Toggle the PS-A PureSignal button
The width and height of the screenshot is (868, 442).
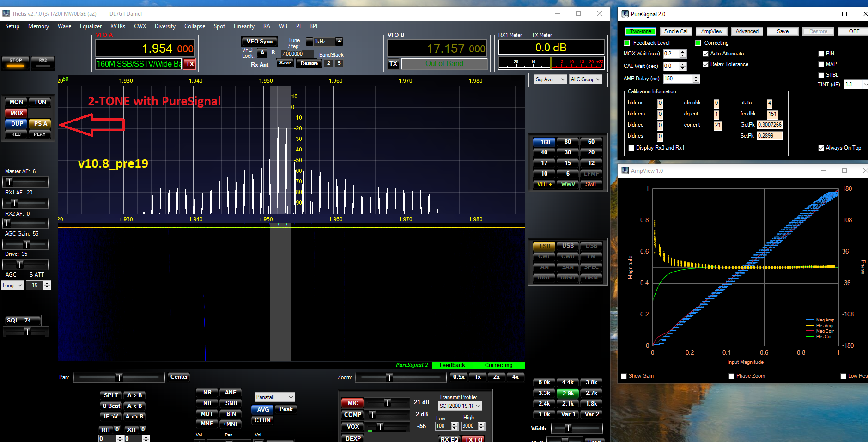[40, 124]
